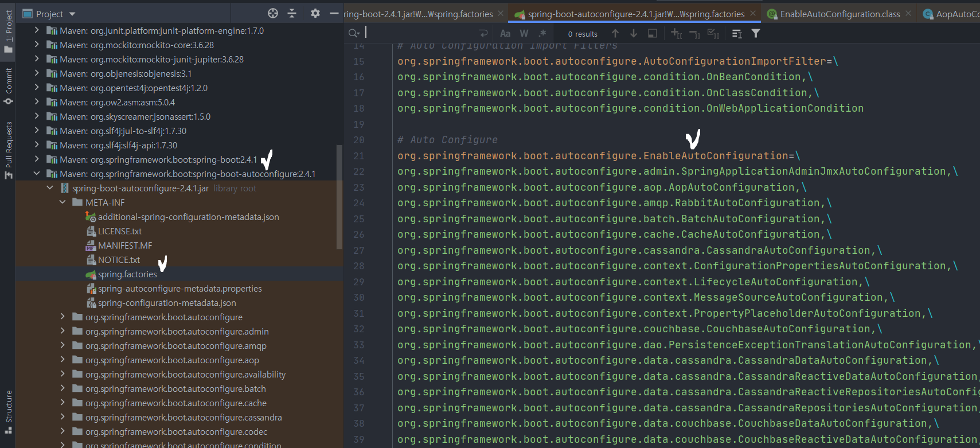Image resolution: width=980 pixels, height=448 pixels.
Task: Toggle Words (W) search option
Action: 524,34
